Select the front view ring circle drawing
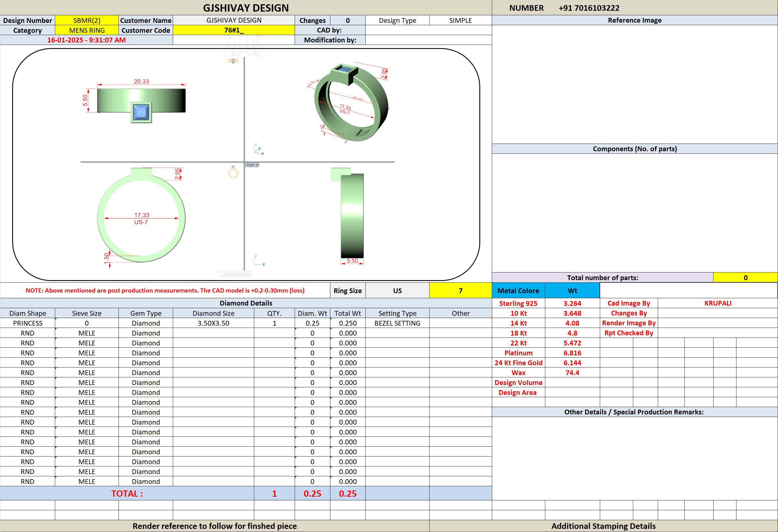778x532 pixels. [x=141, y=215]
